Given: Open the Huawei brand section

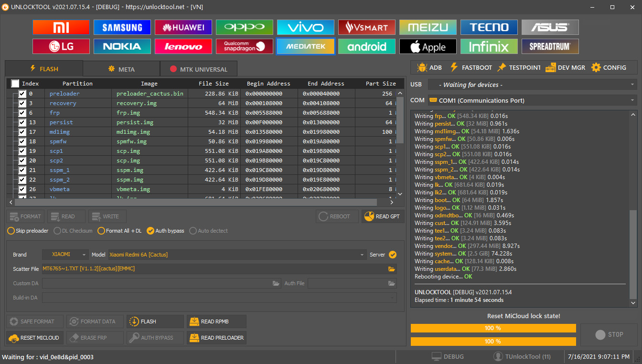Looking at the screenshot, I should pyautogui.click(x=183, y=27).
